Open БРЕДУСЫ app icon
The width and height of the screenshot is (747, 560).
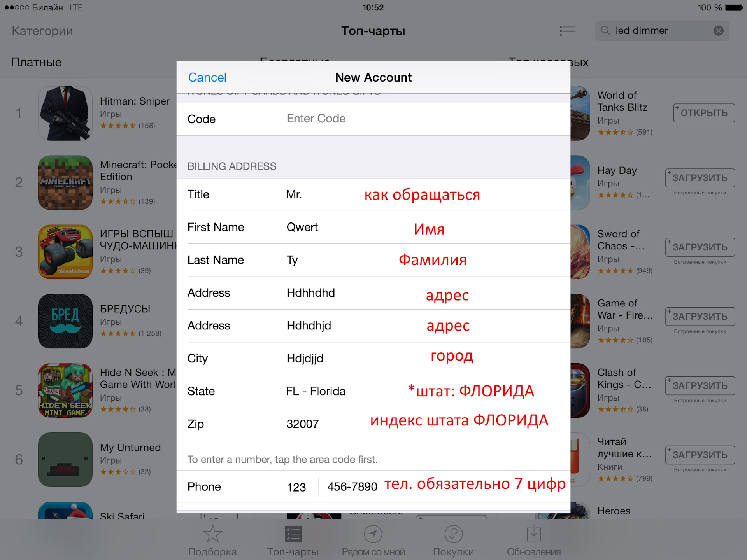click(65, 321)
